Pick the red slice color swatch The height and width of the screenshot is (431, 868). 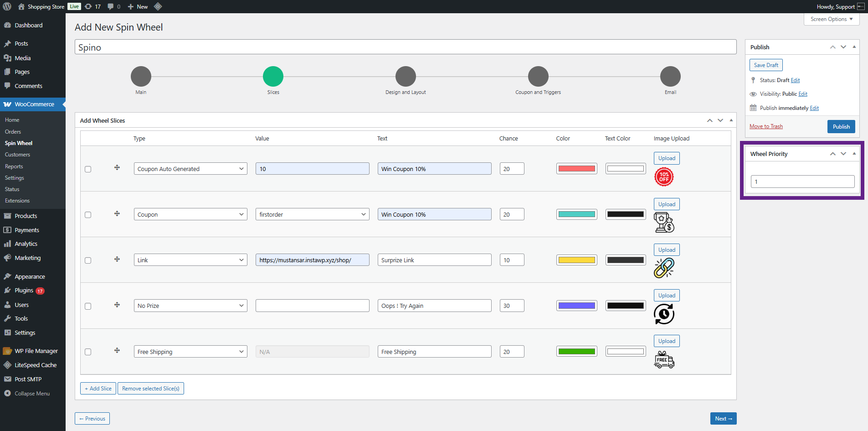[577, 169]
